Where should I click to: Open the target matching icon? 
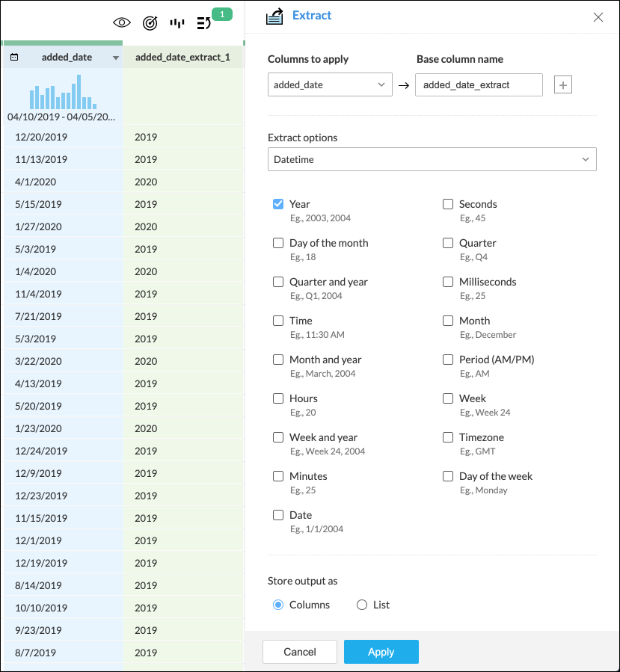[150, 22]
